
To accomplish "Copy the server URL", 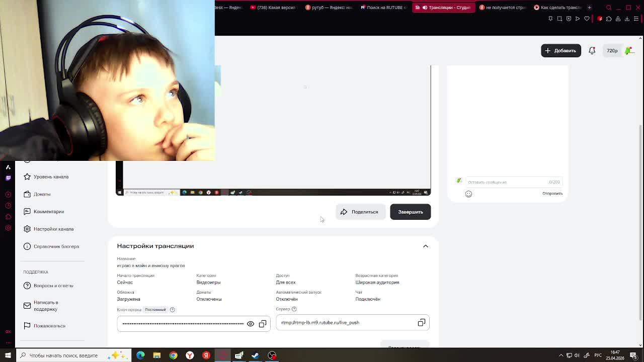I will point(422,323).
